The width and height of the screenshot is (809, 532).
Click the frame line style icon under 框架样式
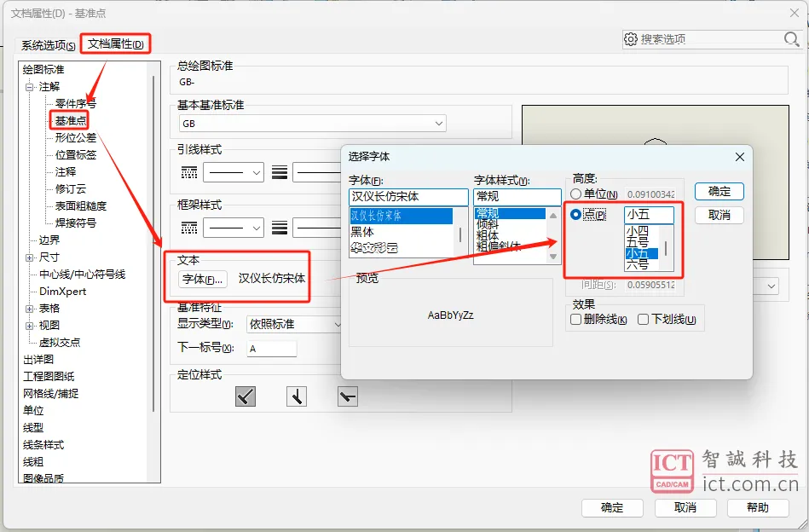tap(189, 228)
